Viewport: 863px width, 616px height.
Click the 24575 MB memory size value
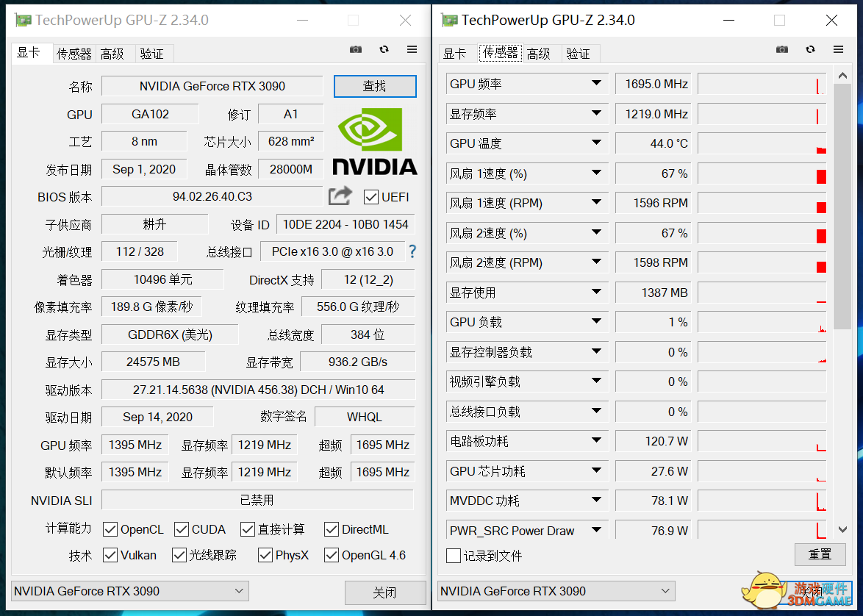[153, 362]
